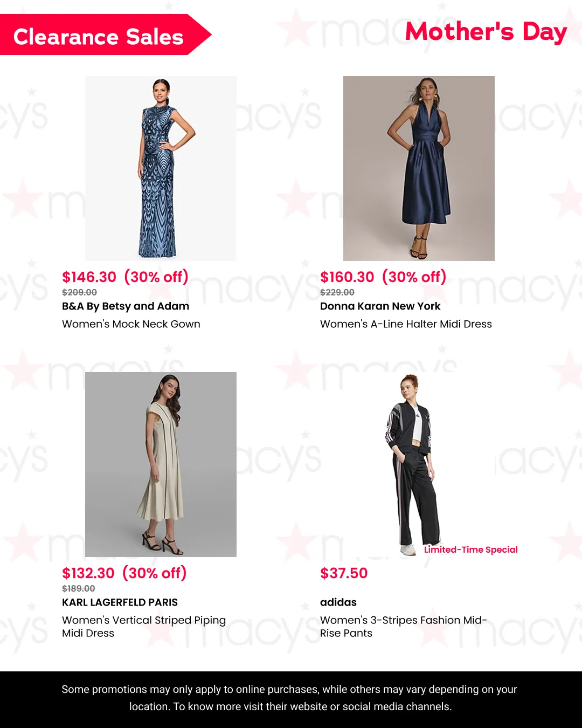
Task: Open the navy halter midi dress image
Action: tap(419, 168)
